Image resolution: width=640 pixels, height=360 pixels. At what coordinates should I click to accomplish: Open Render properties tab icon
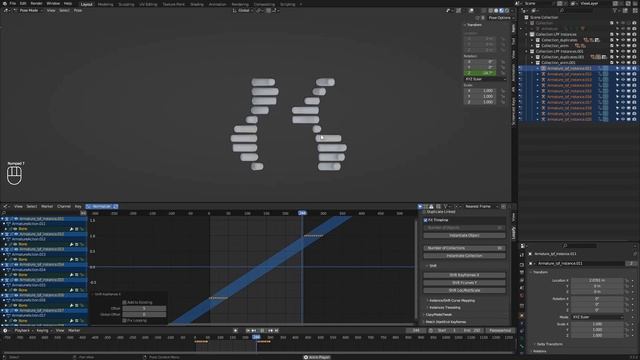coord(522,264)
